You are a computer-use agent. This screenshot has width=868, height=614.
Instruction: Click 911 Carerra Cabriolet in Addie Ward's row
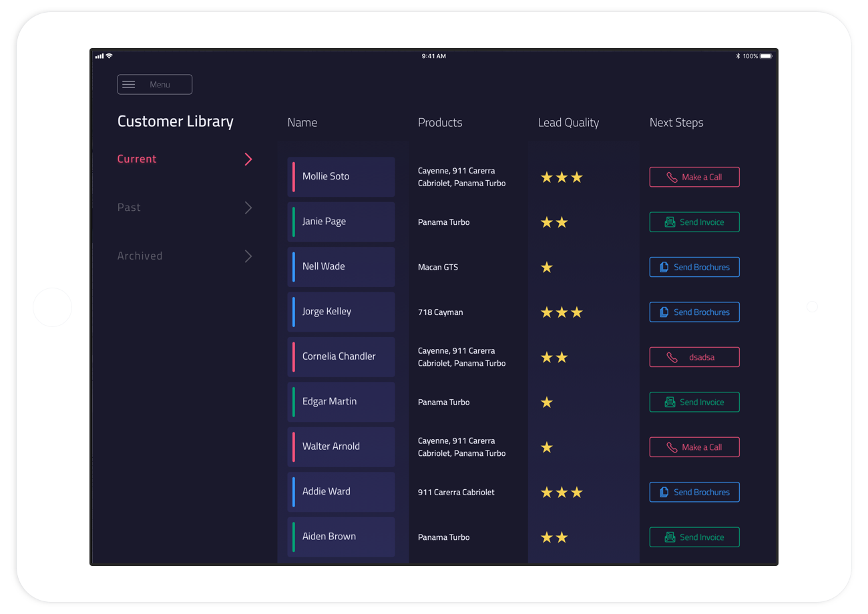coord(457,493)
